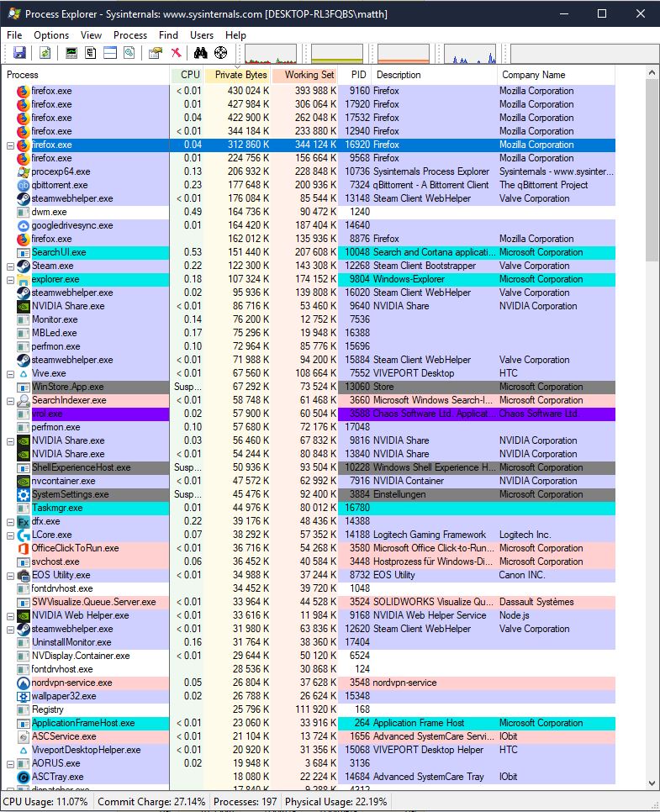
Task: Sort by the CPU column header
Action: (187, 75)
